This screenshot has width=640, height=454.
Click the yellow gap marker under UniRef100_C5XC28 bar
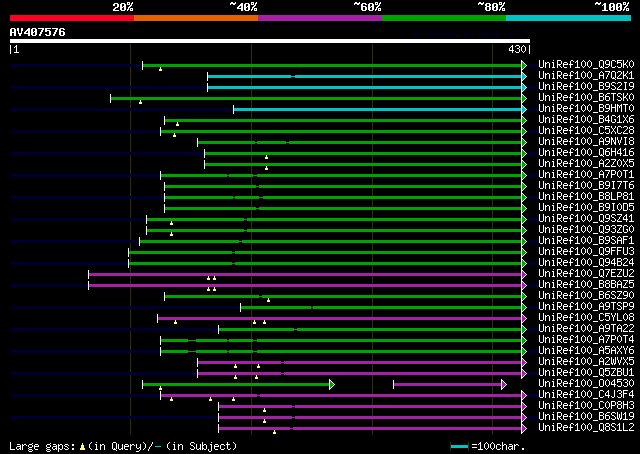pyautogui.click(x=174, y=135)
